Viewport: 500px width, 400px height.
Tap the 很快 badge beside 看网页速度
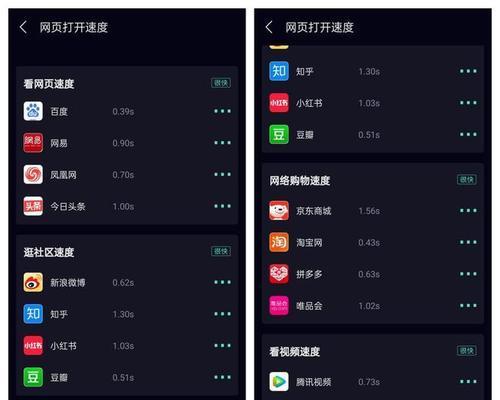[221, 83]
